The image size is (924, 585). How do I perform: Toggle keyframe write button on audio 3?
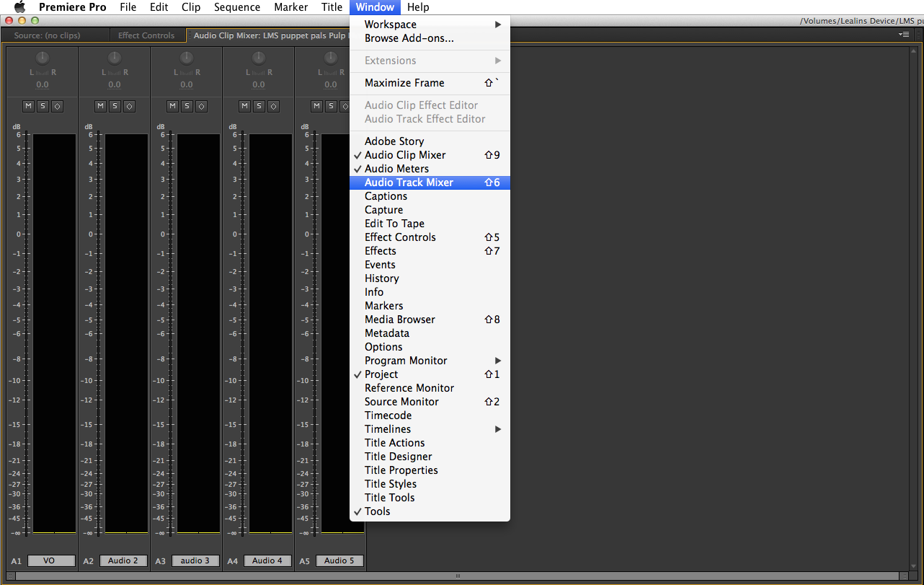pyautogui.click(x=201, y=106)
